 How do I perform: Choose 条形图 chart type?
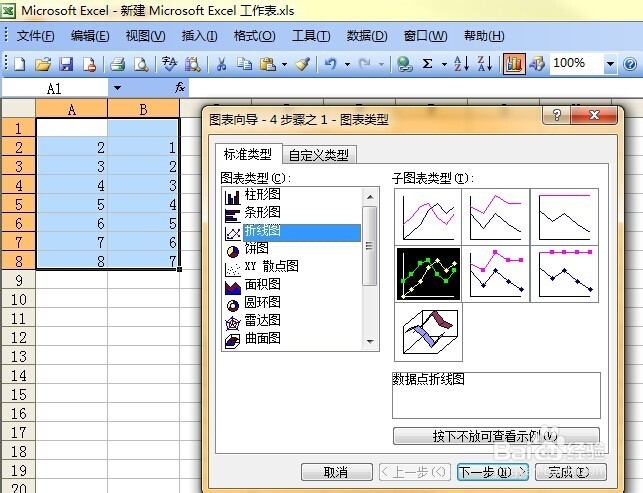tap(262, 212)
